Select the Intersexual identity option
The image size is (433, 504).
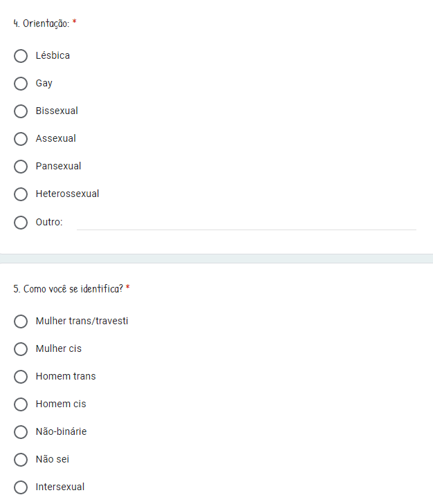coord(21,487)
